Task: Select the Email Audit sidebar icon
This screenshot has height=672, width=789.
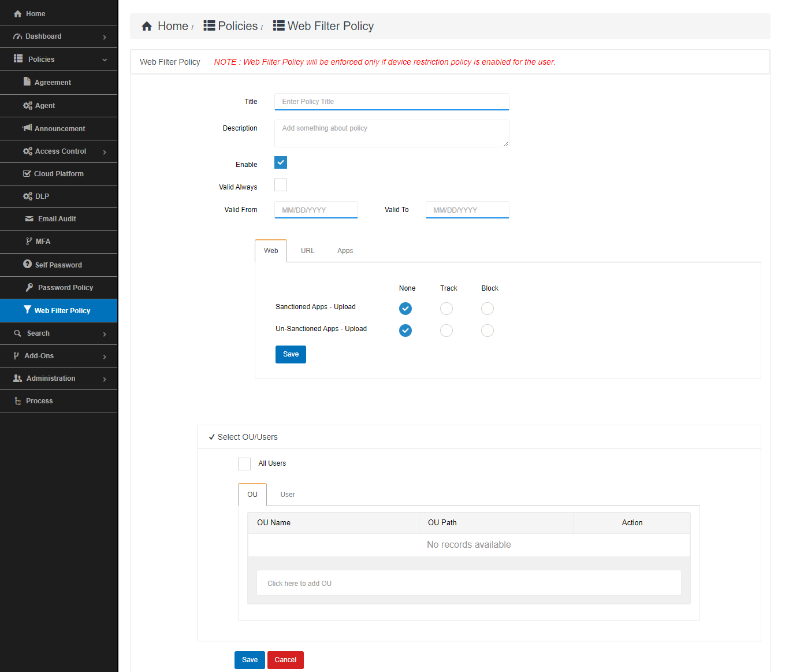Action: [x=28, y=219]
